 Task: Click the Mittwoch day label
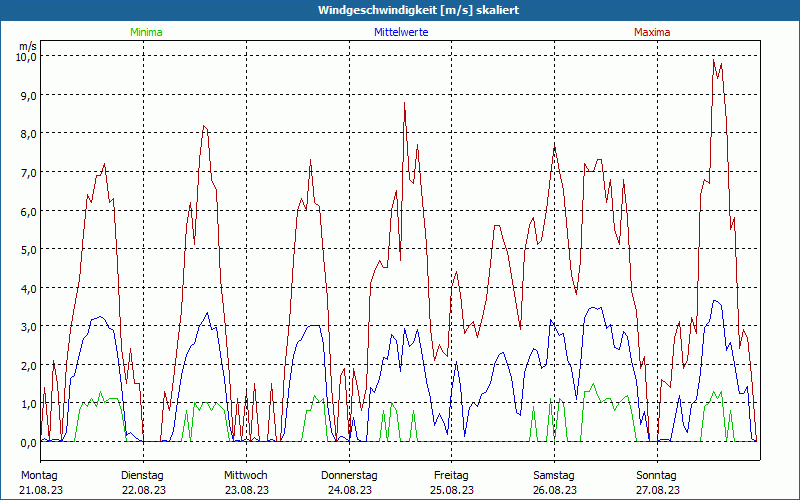[245, 476]
